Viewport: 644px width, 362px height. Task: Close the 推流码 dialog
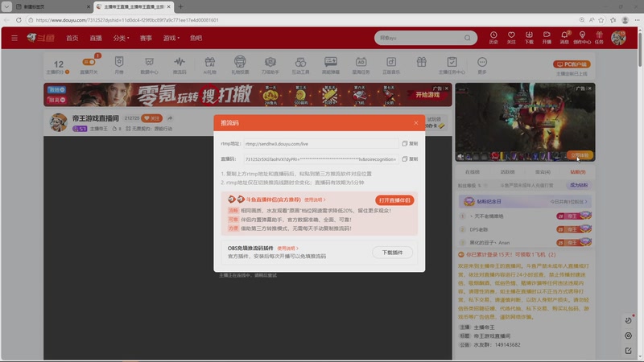click(x=415, y=123)
